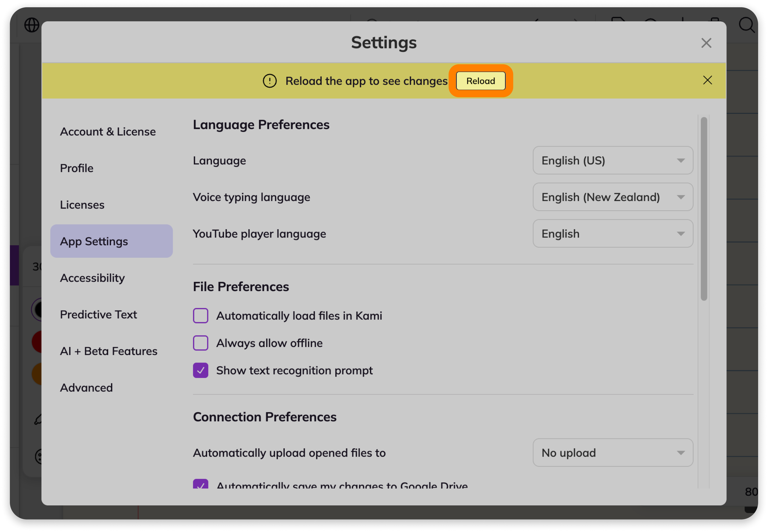Go to Accessibility settings
Screen dimensions: 768x532
[111, 278]
